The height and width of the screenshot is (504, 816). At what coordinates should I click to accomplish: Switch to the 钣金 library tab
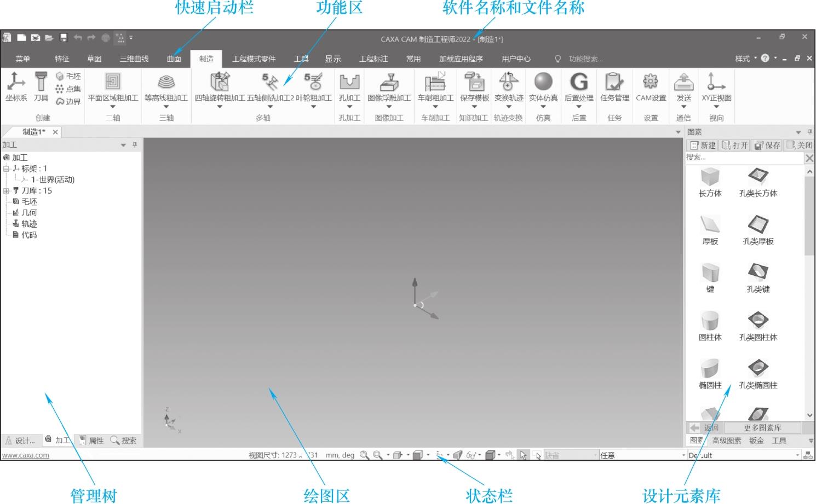756,441
